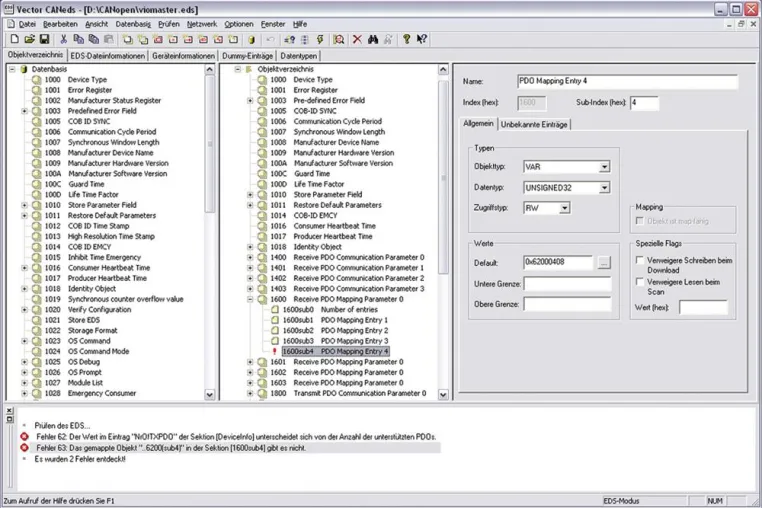The image size is (762, 508).
Task: Expand 1010 Store Parameter Field in Objektverzeichnis
Action: point(250,194)
